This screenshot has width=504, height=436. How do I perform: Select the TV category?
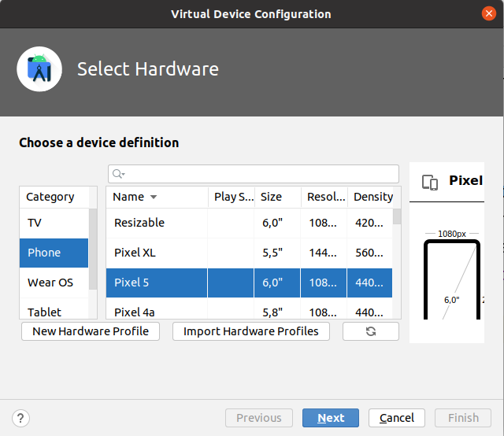[x=54, y=223]
